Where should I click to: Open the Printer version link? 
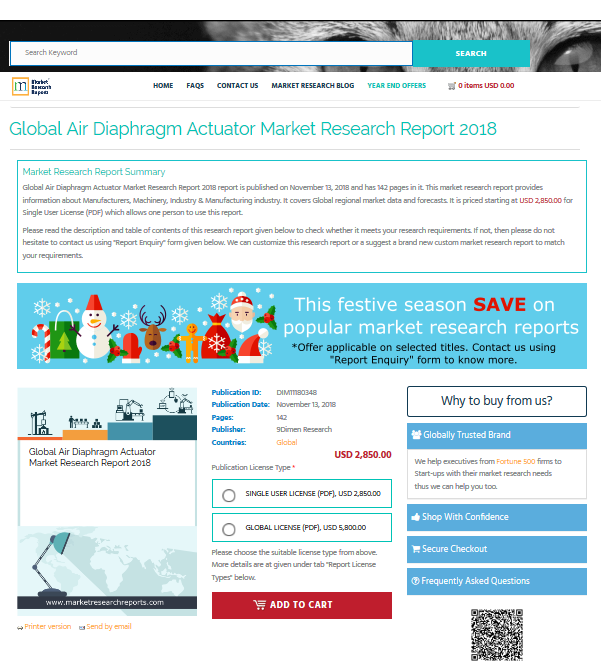(48, 627)
